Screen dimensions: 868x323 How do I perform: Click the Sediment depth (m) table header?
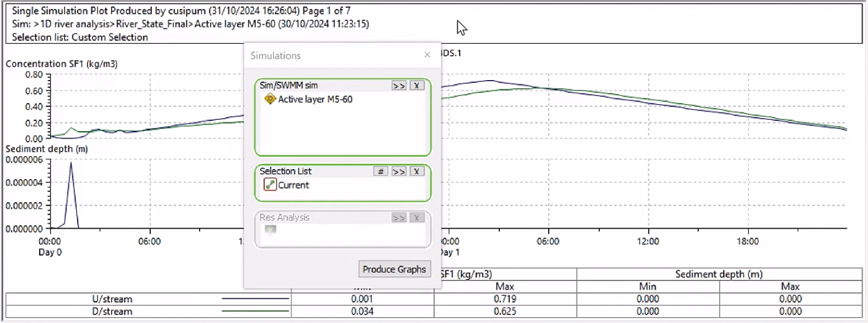point(719,275)
